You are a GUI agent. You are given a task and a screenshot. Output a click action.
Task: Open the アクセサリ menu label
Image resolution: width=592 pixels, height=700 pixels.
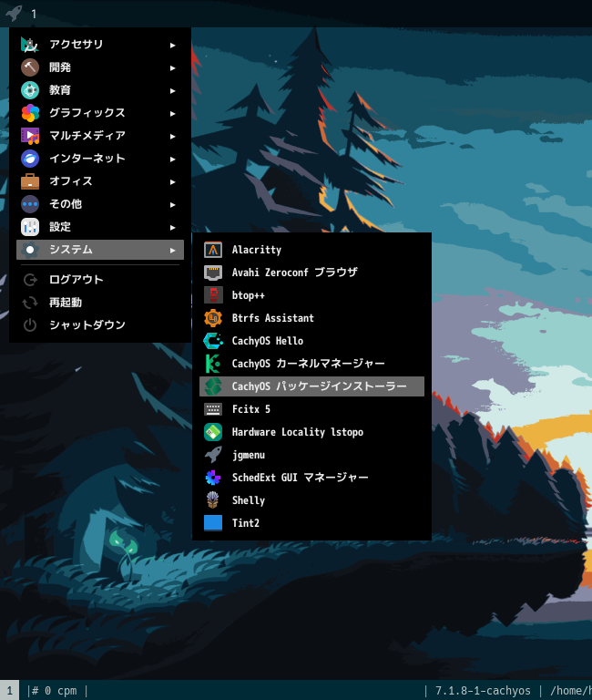click(77, 44)
